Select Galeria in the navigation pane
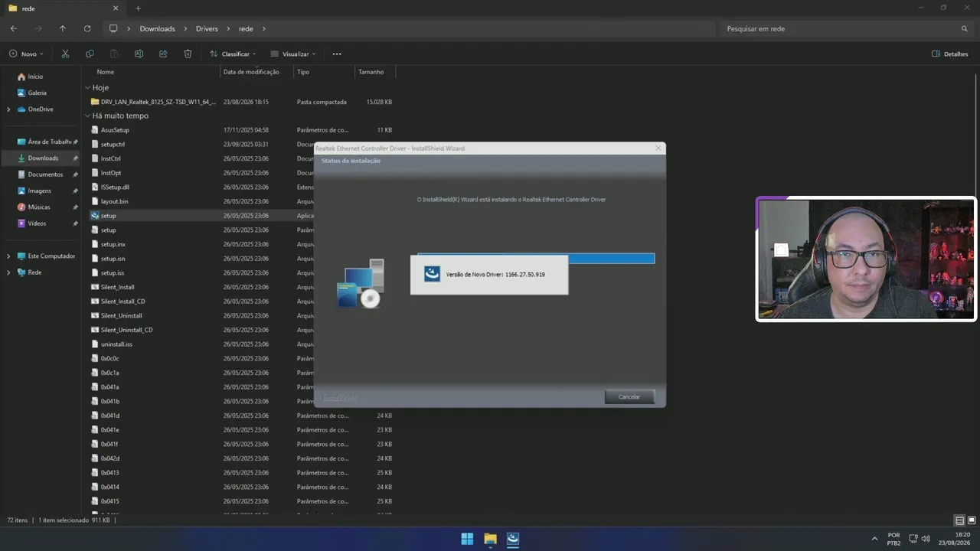 coord(37,93)
